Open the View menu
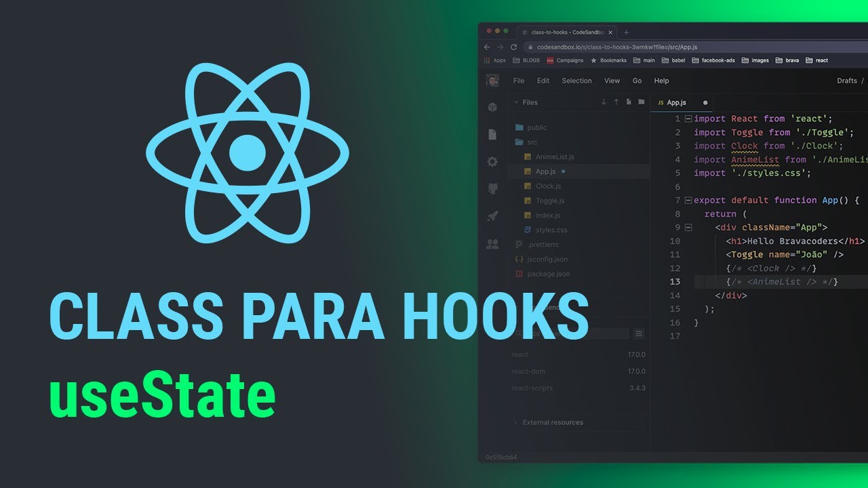 [x=612, y=81]
